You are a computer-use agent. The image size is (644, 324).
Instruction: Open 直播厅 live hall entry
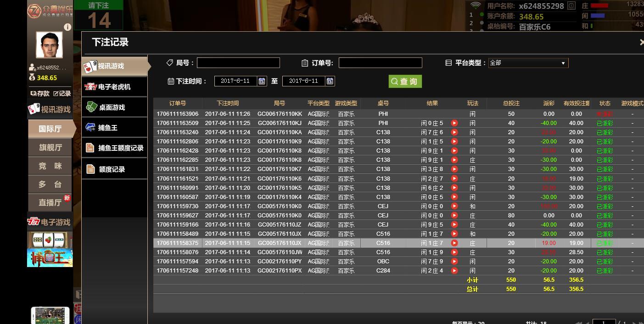click(50, 202)
